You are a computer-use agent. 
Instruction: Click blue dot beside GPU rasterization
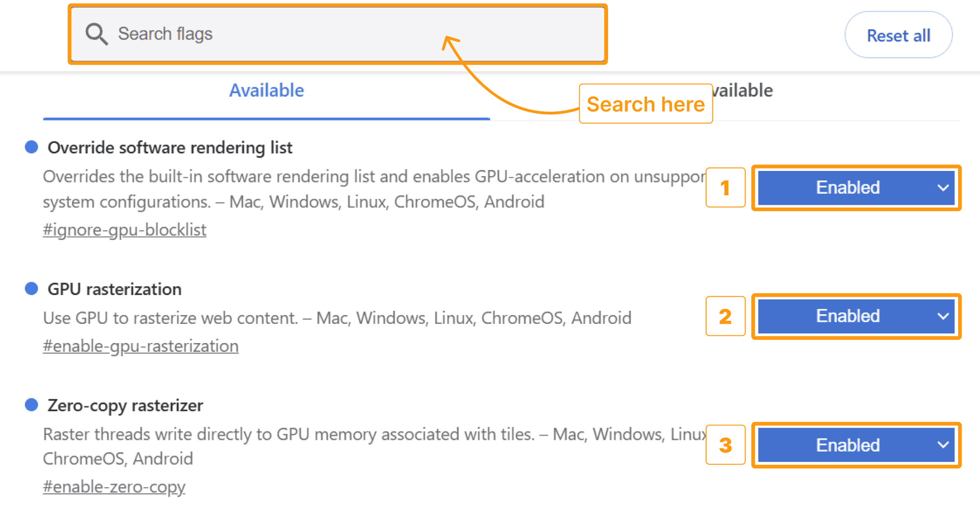[32, 289]
